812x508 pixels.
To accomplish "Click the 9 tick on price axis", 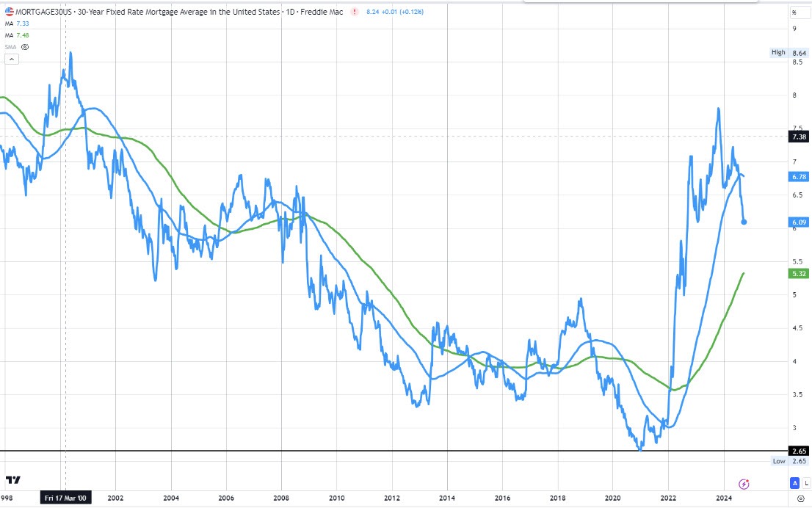I will 794,29.
